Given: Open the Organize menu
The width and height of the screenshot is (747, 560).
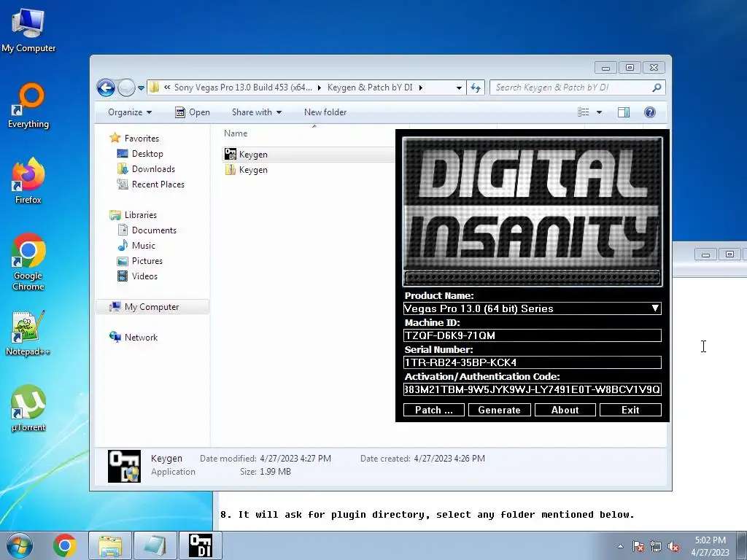Looking at the screenshot, I should (x=130, y=112).
